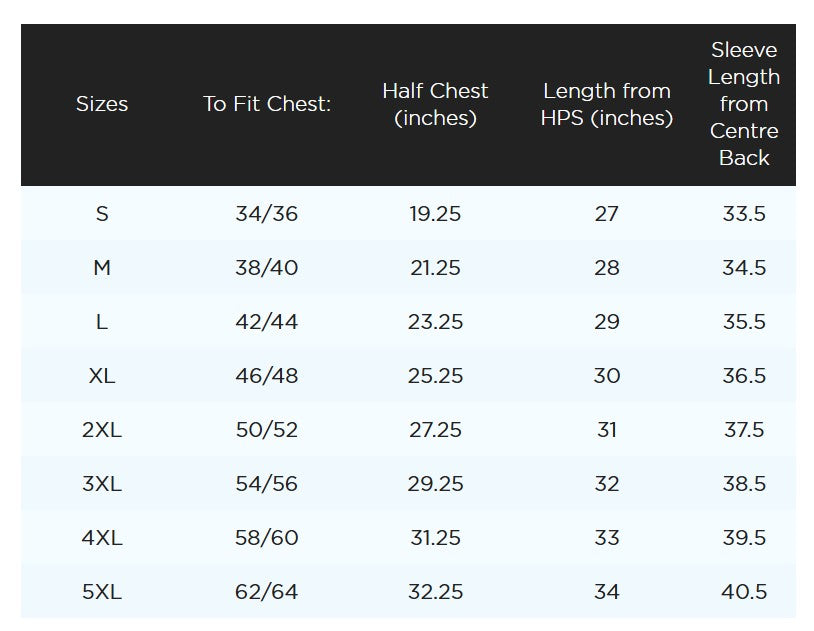Click the 19.25 half chest value
The image size is (814, 631).
pos(435,214)
